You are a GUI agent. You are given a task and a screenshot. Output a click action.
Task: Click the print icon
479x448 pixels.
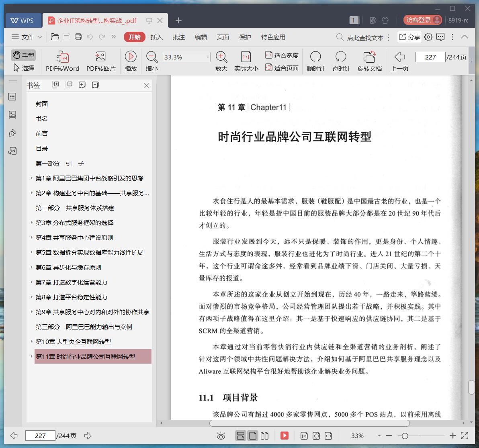(78, 37)
